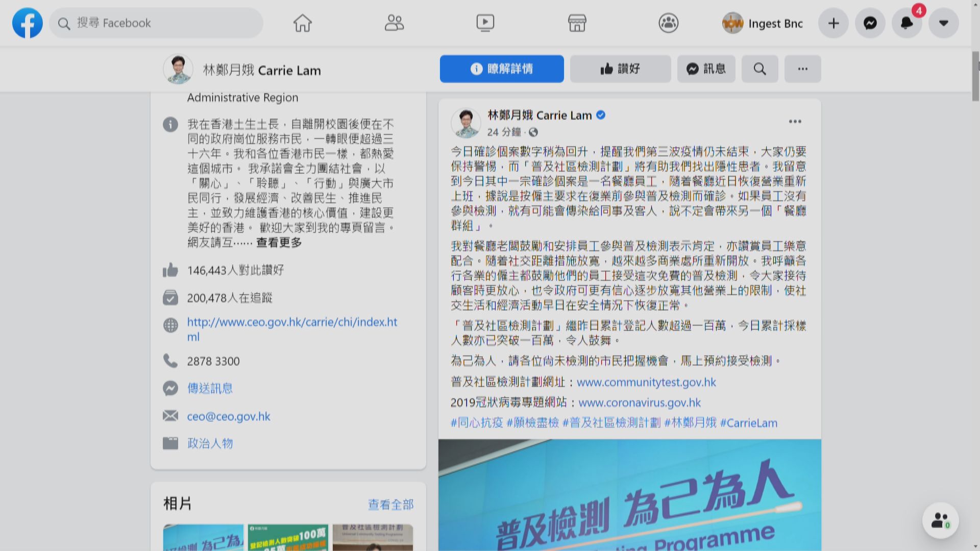Expand the account menu down arrow

(943, 22)
